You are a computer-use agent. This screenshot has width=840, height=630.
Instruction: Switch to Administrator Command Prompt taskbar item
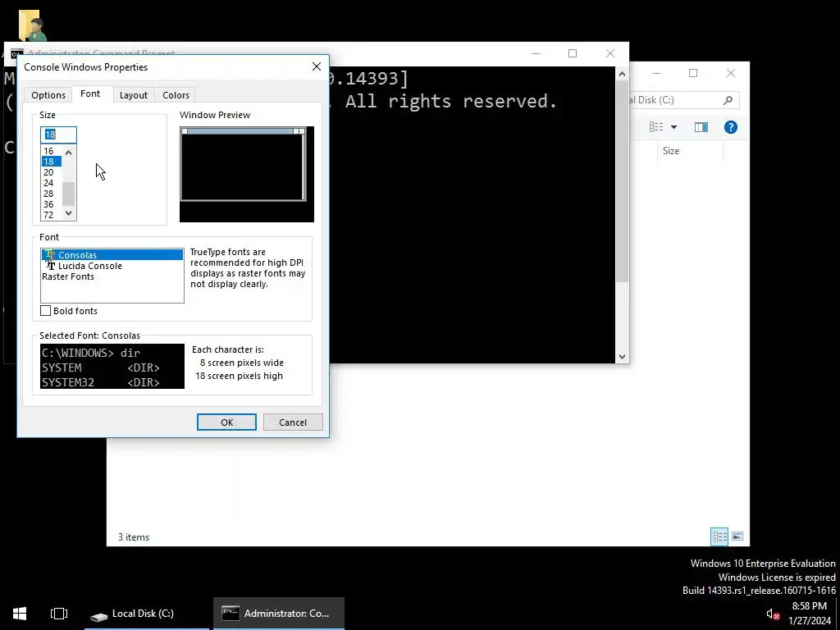click(x=279, y=614)
